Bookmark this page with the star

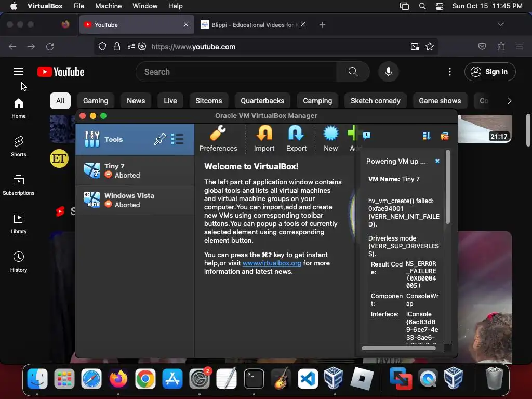coord(430,46)
